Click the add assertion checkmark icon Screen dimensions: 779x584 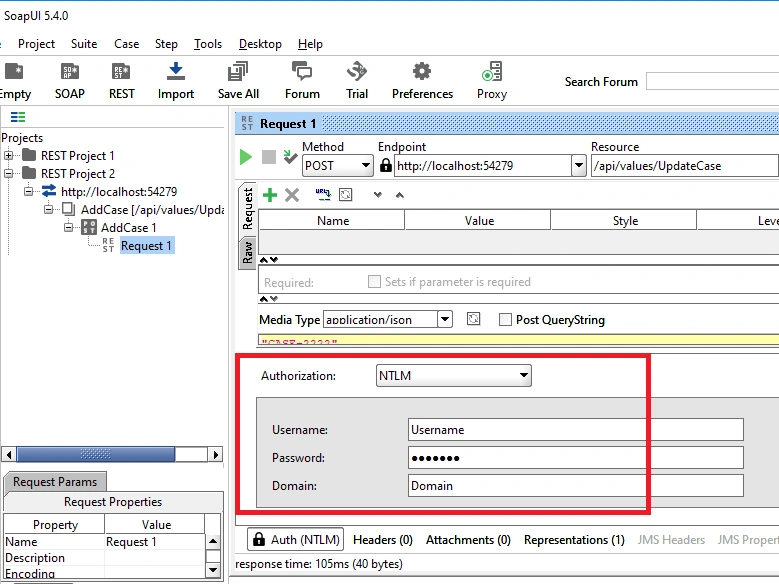(x=290, y=157)
